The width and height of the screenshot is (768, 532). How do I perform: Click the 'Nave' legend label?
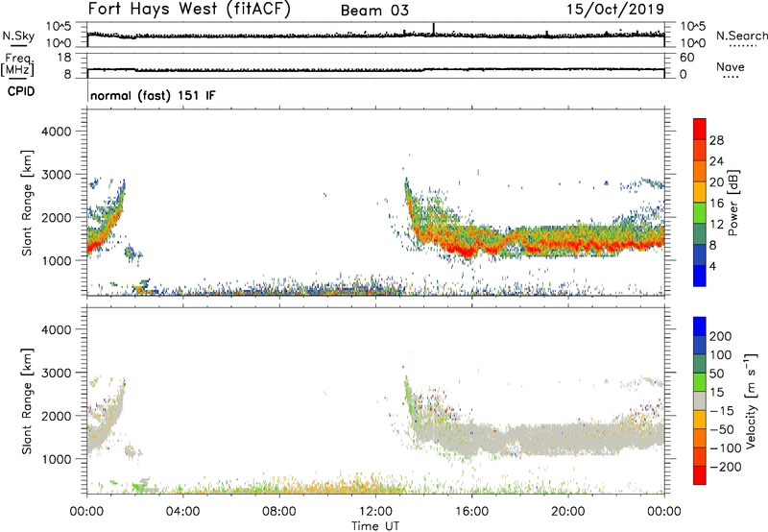coord(730,66)
